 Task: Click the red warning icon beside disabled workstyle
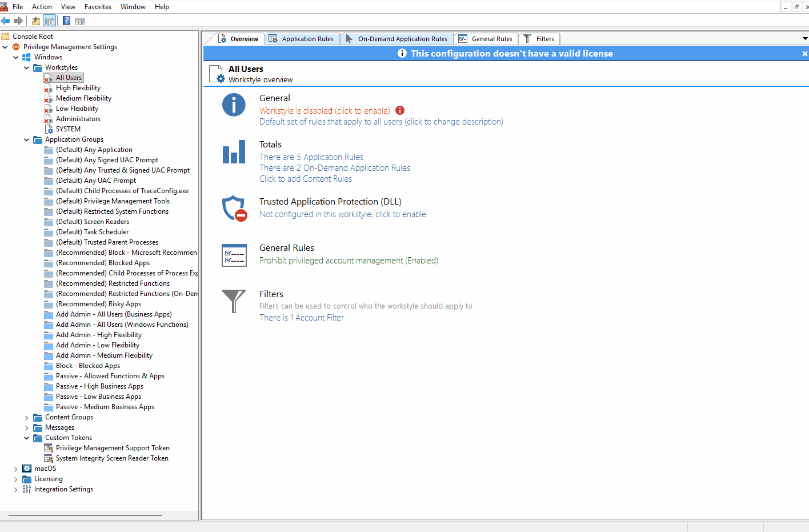(400, 110)
